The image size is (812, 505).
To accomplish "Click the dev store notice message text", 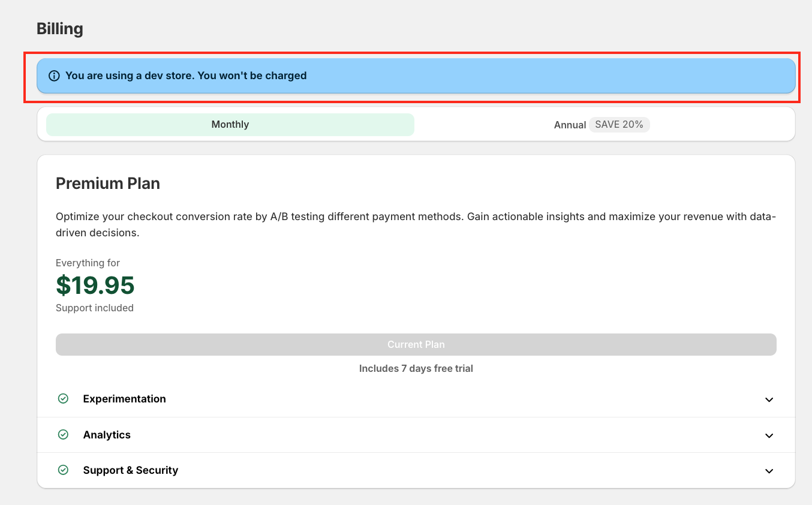I will 186,76.
